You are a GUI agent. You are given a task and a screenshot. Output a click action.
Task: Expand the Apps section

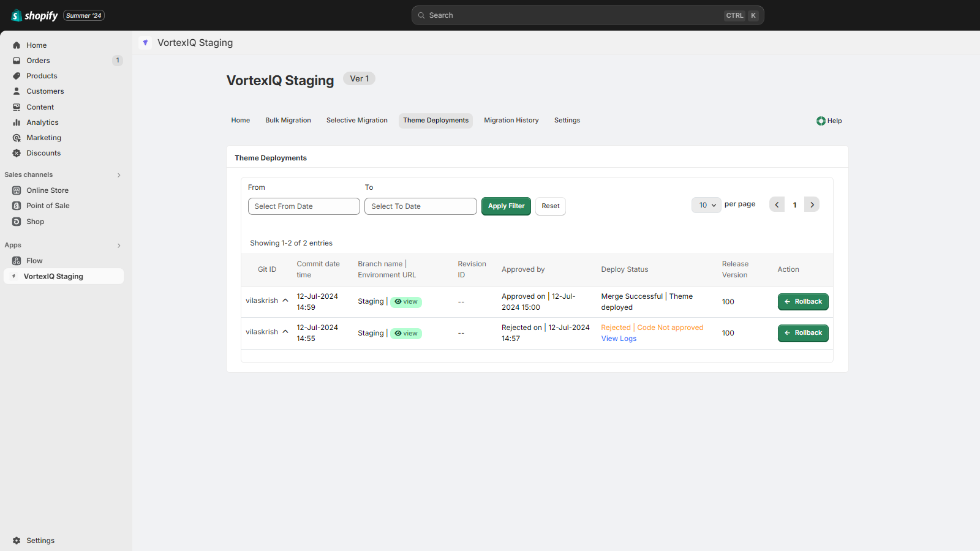(118, 245)
